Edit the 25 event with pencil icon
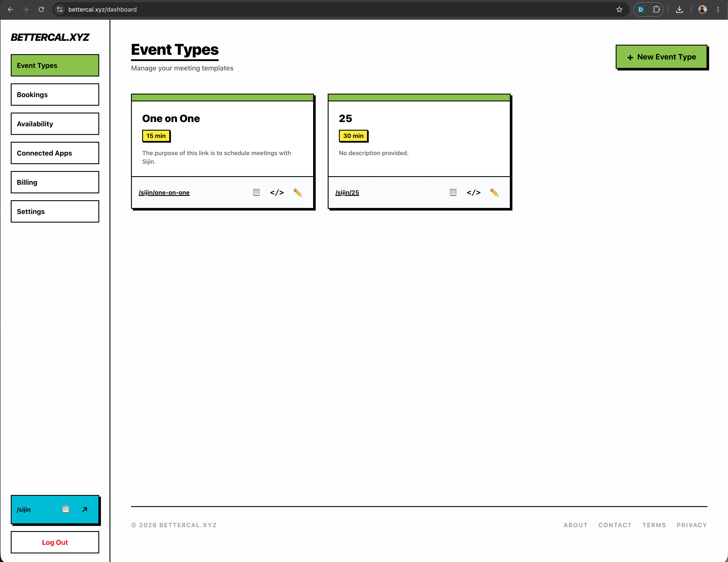The height and width of the screenshot is (562, 728). click(494, 192)
